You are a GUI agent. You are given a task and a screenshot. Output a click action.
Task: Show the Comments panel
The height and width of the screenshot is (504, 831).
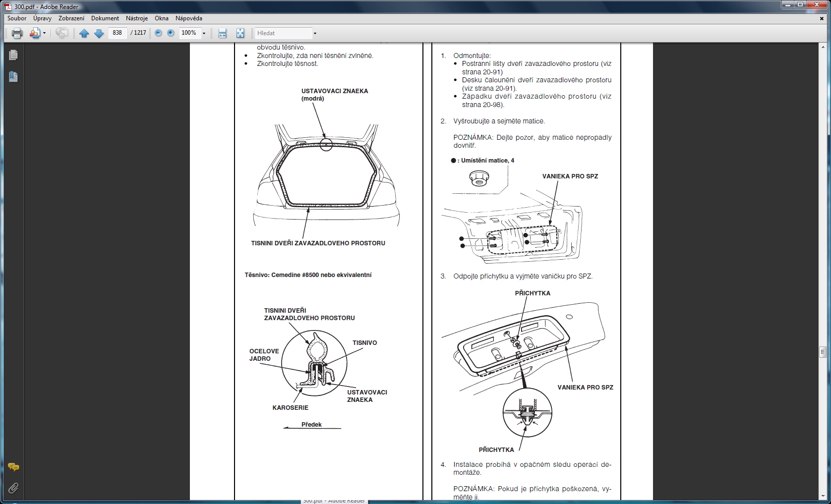tap(13, 467)
